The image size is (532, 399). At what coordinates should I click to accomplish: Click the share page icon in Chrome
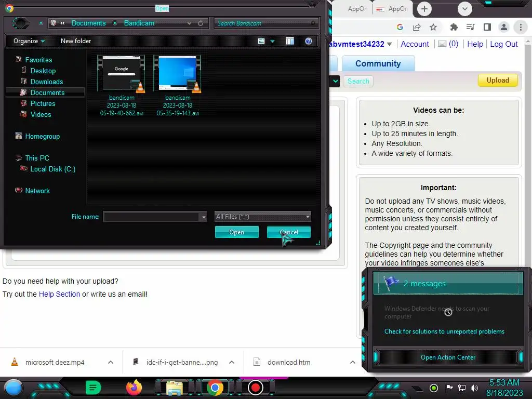(x=417, y=27)
